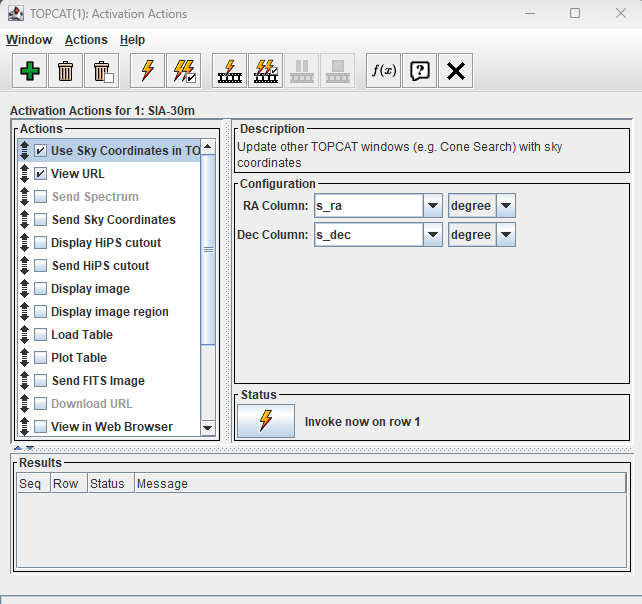Click the reorder handle beside Send FITS Image

coord(25,380)
